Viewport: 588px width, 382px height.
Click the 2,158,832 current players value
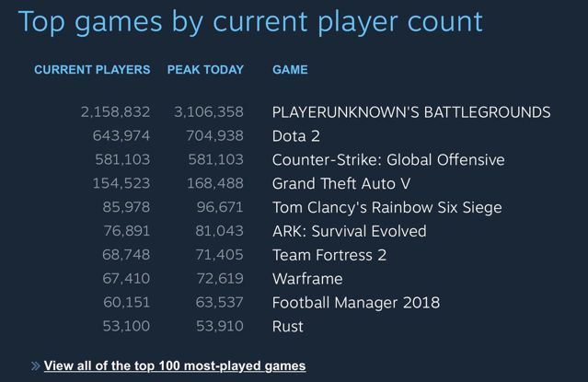pyautogui.click(x=116, y=111)
